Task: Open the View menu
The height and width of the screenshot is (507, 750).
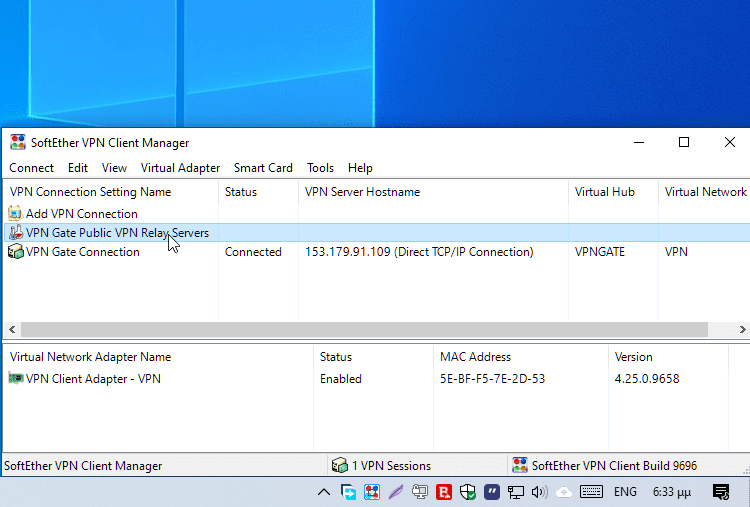Action: click(x=114, y=168)
